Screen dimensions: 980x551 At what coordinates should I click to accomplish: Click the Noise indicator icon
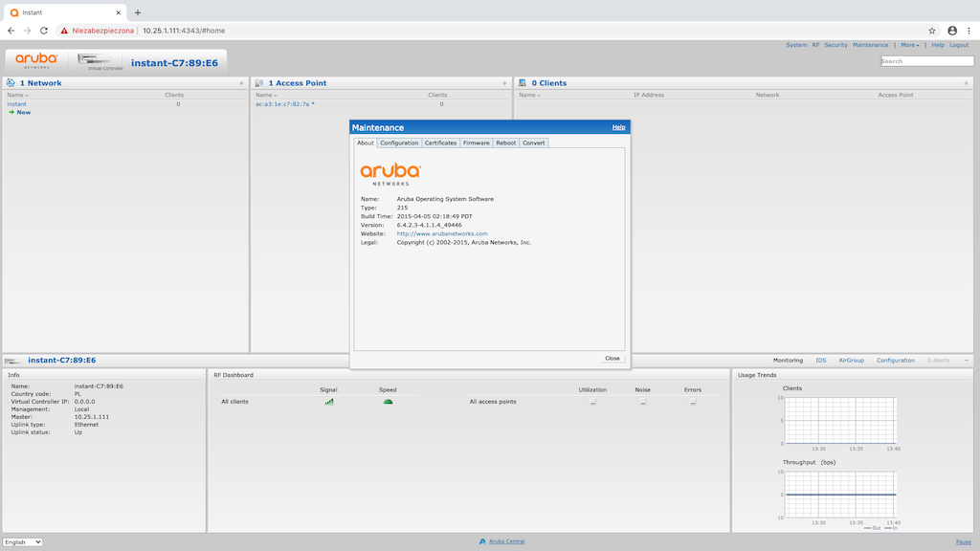643,402
